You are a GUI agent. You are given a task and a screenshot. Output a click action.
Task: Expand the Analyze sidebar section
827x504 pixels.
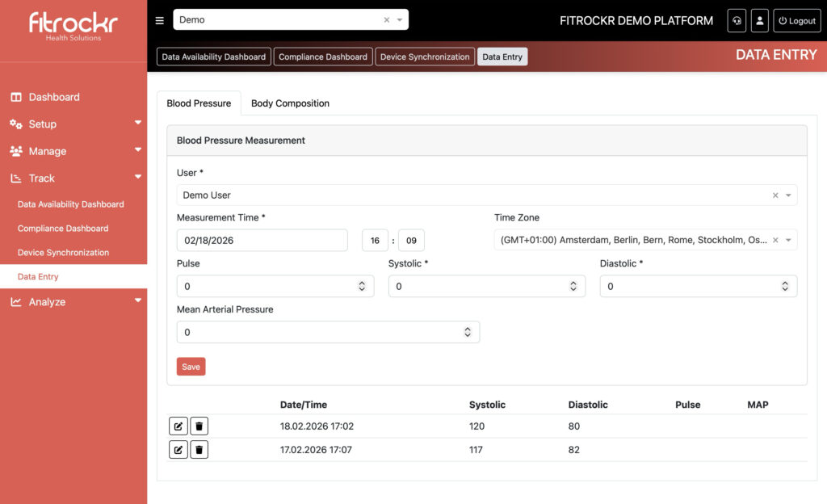(x=74, y=302)
